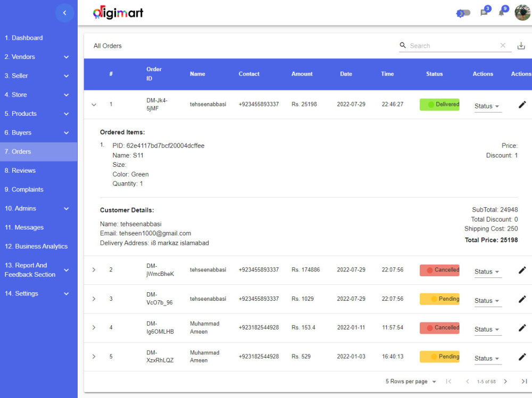Collapse order row 1 details

[x=94, y=105]
